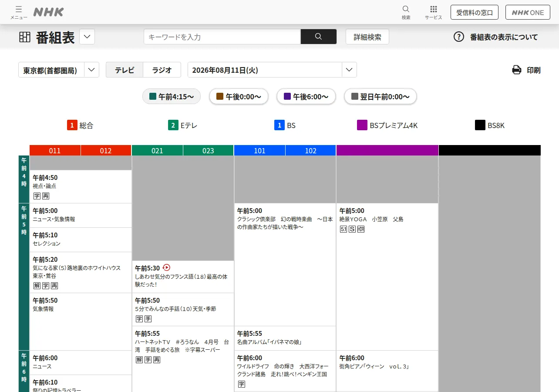Open 番組表の表示について help link

[504, 37]
